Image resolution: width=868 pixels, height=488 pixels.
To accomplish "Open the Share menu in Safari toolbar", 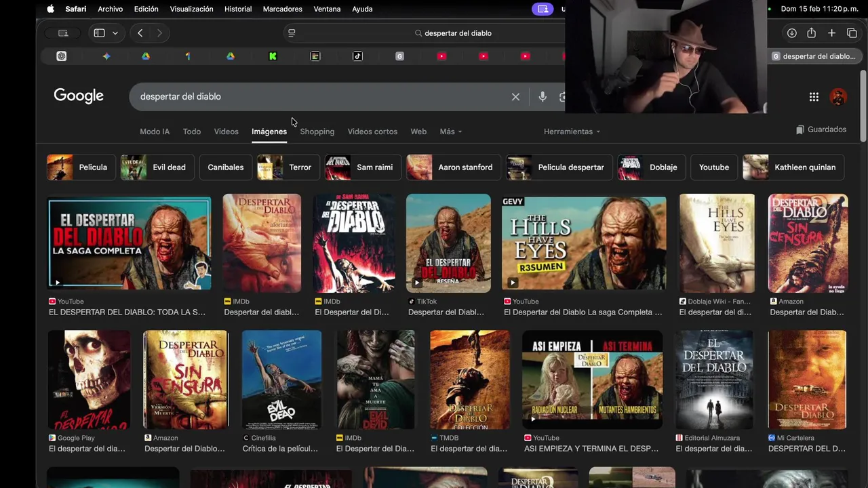I will click(x=811, y=33).
